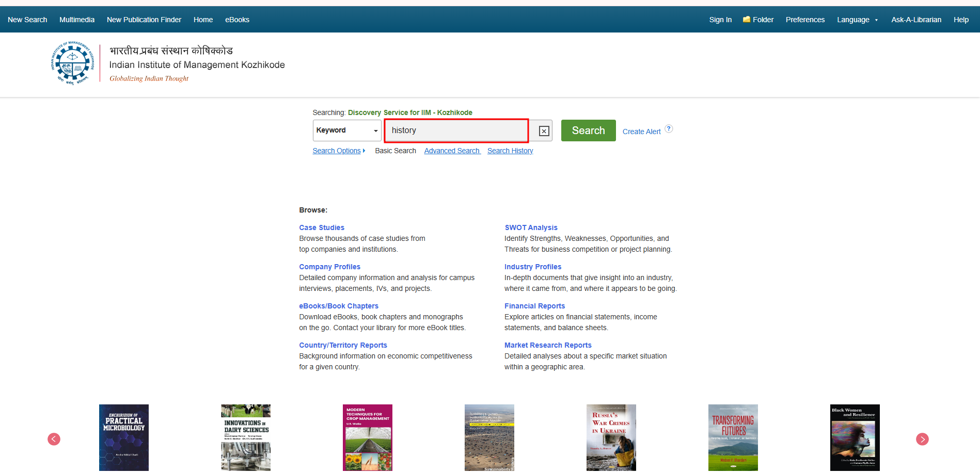
Task: Click the previous carousel arrow
Action: [x=54, y=439]
